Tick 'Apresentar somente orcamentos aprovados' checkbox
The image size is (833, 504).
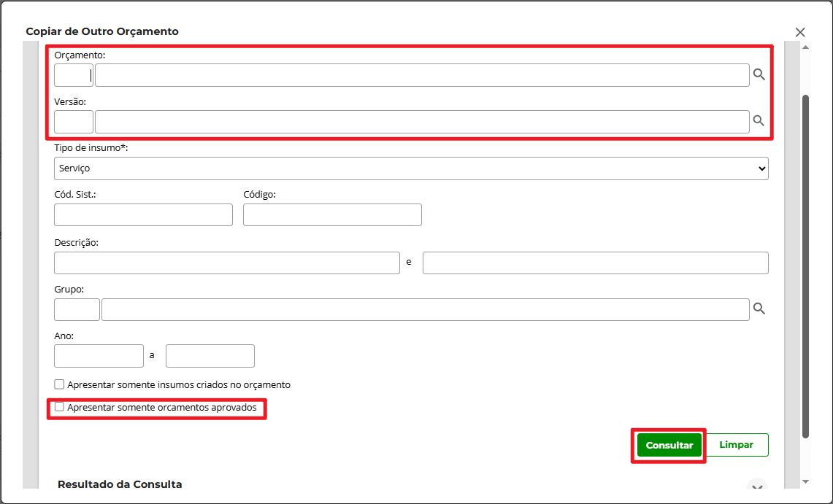coord(59,407)
